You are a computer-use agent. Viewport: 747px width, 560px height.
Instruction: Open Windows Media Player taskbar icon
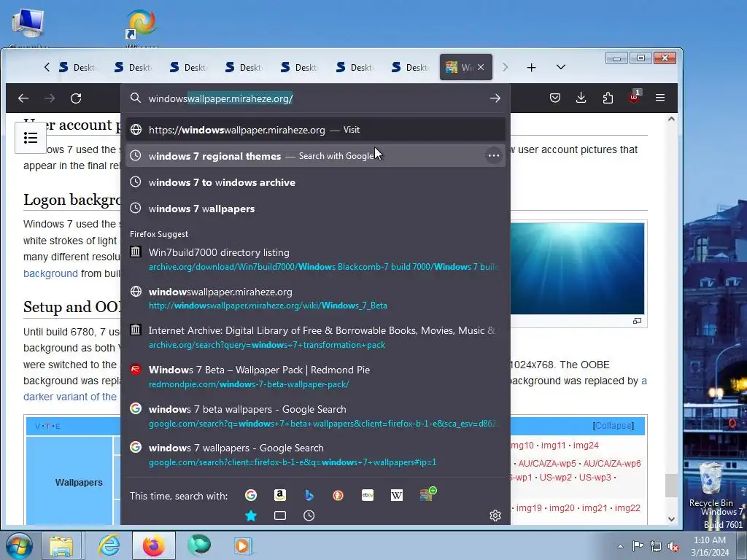coord(243,545)
